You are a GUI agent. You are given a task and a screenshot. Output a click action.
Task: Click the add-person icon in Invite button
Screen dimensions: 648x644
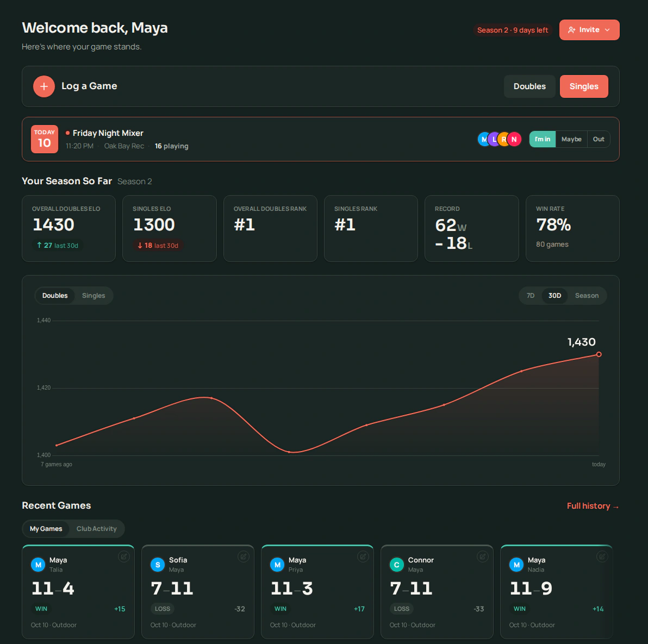click(x=571, y=30)
